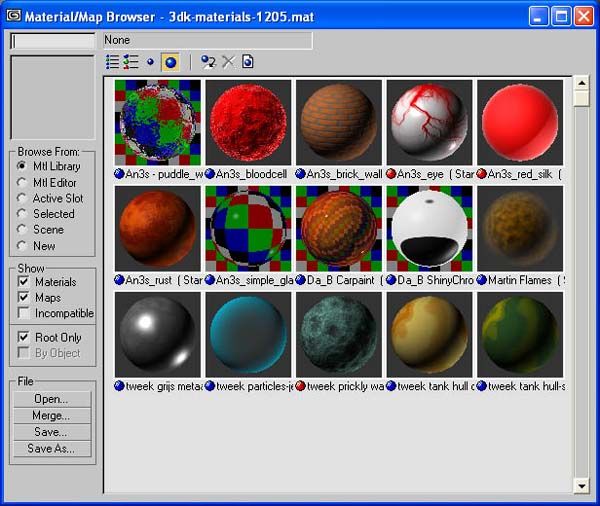Click scroll up arrow of material list
Viewport: 600px width, 506px height.
pyautogui.click(x=582, y=83)
